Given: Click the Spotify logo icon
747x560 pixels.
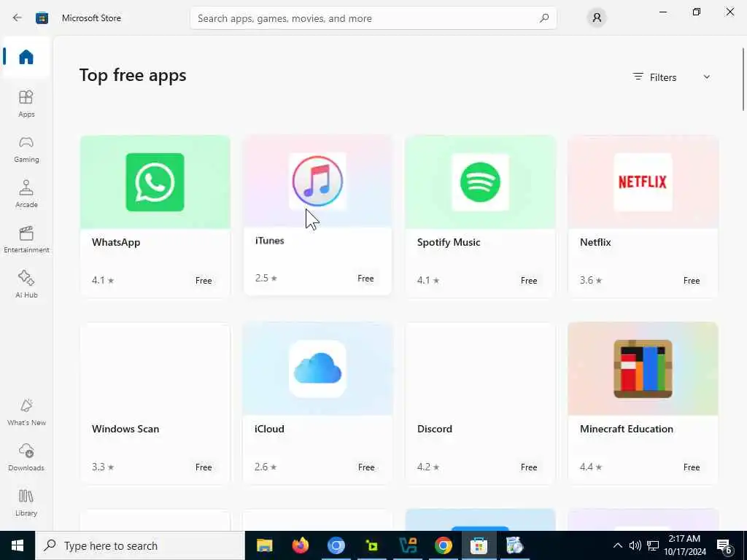Looking at the screenshot, I should (x=480, y=182).
